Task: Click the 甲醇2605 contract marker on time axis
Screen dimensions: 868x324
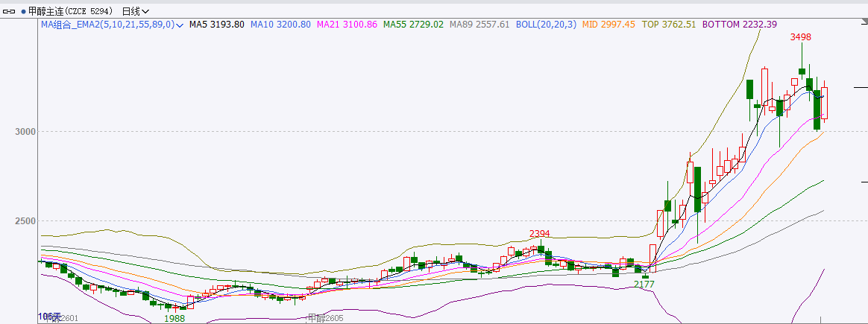Action: [x=325, y=318]
